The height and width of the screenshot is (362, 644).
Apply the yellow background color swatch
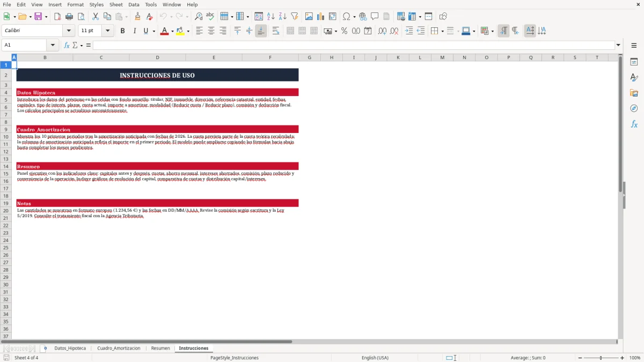pyautogui.click(x=180, y=31)
